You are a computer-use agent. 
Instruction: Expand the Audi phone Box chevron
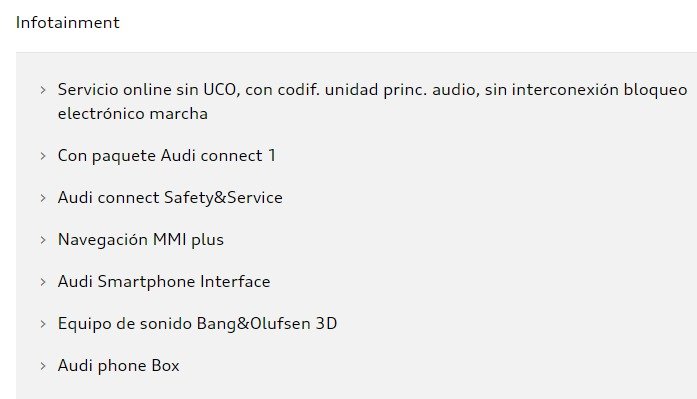coord(43,366)
